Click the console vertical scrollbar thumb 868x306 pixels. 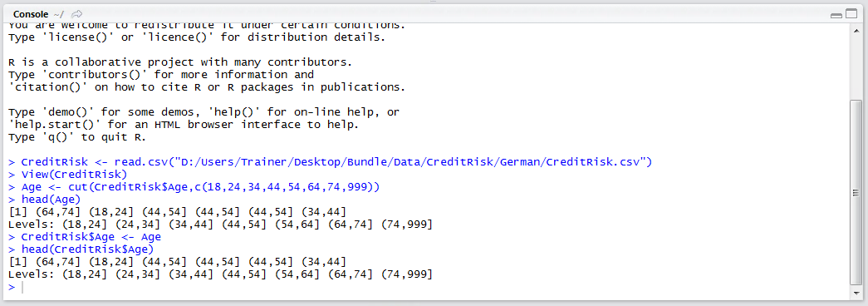pyautogui.click(x=856, y=192)
